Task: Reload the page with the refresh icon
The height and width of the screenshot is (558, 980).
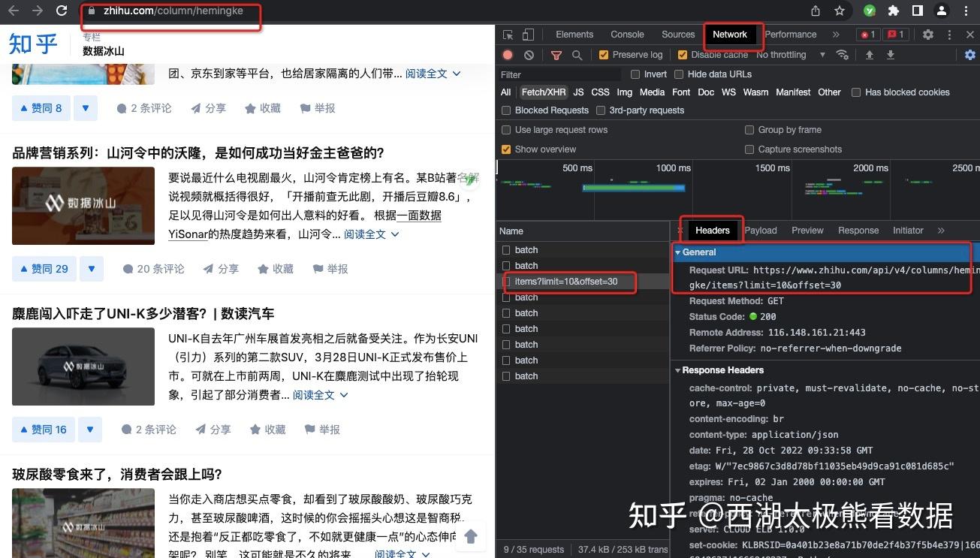Action: click(62, 11)
